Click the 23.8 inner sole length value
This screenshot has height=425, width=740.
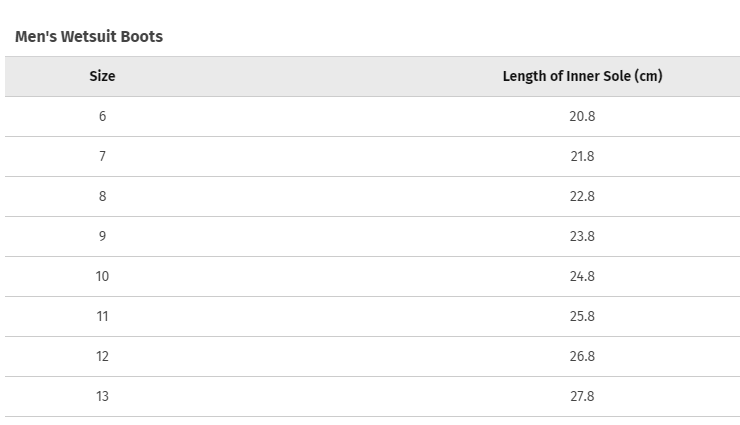click(x=582, y=236)
